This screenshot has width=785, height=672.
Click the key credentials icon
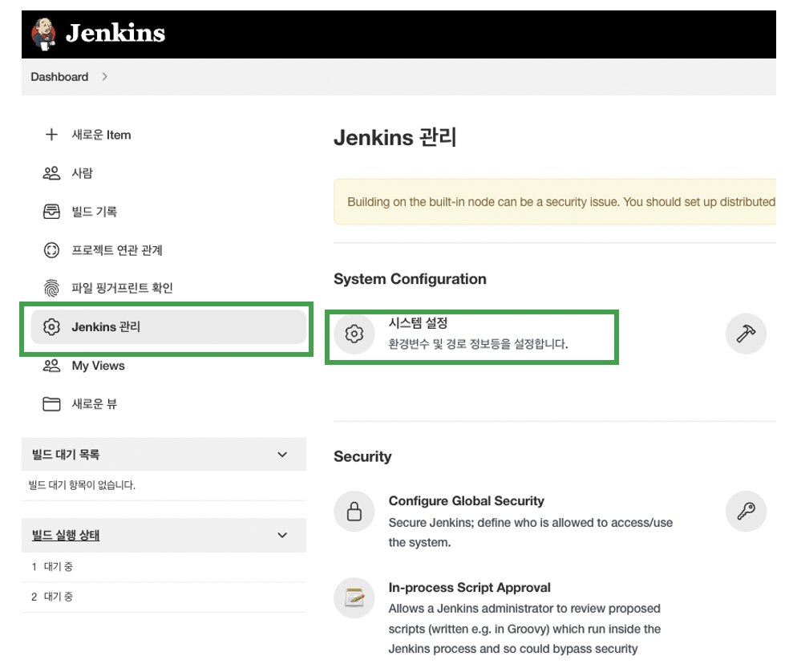(746, 512)
